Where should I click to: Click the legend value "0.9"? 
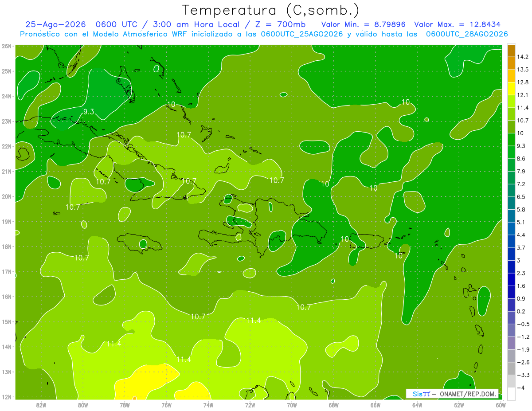click(521, 298)
